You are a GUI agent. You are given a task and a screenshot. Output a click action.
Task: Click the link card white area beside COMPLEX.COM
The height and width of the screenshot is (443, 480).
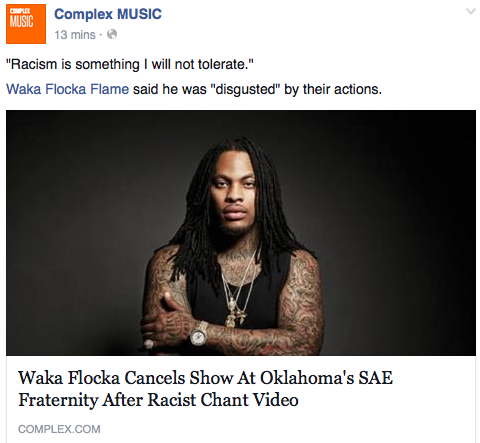point(287,429)
